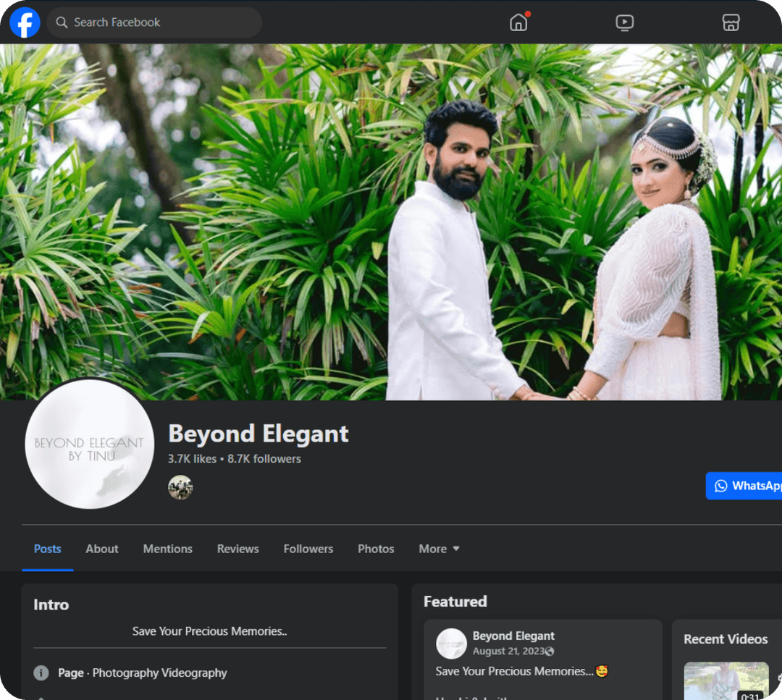Open Marketplace from the top bar
This screenshot has width=782, height=700.
coord(731,22)
